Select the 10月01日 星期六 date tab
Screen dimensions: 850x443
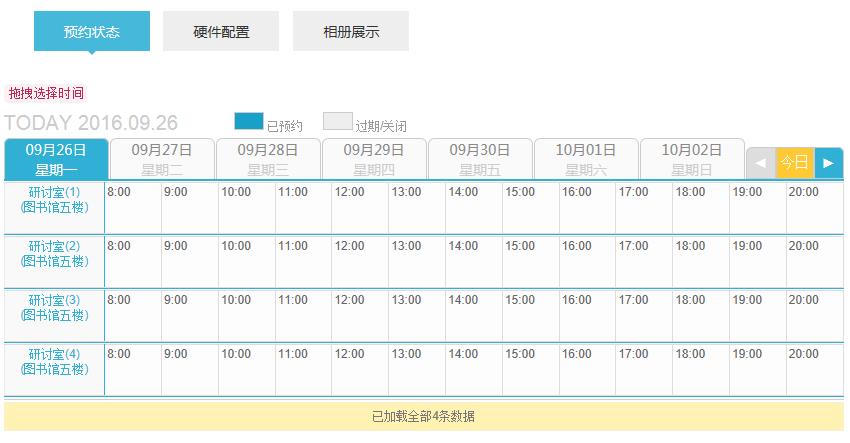click(586, 159)
